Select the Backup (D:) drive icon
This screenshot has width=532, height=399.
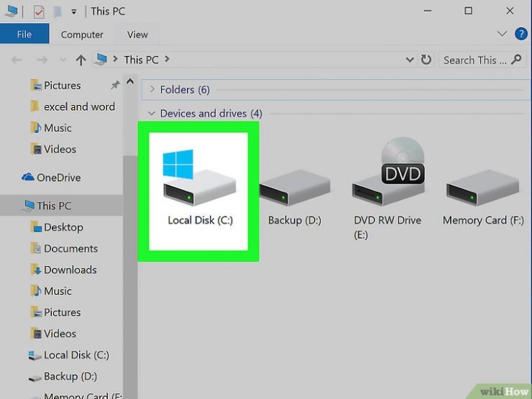point(295,188)
